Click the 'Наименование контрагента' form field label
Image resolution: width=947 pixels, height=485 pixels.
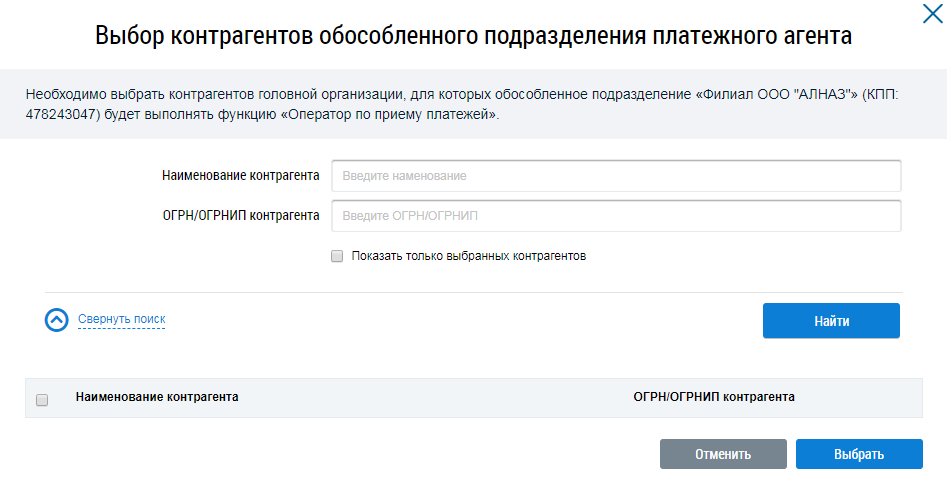pos(240,176)
